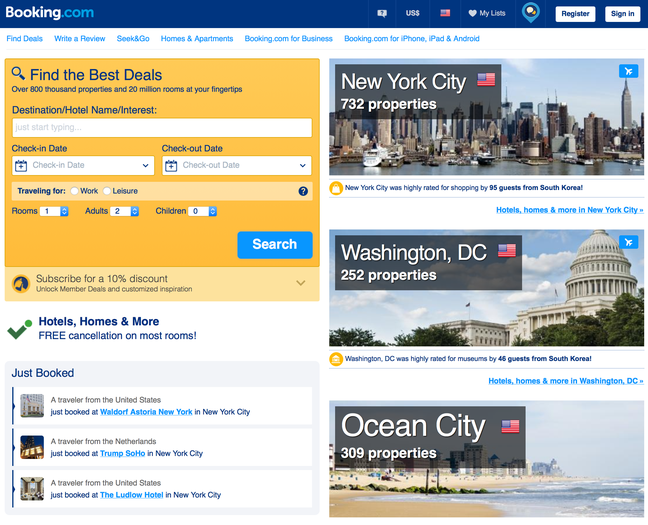The width and height of the screenshot is (648, 525).
Task: Open the Check-out Date dropdown
Action: point(237,166)
